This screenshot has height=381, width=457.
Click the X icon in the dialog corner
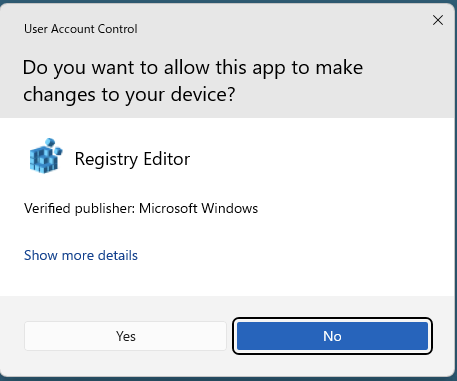pos(438,20)
